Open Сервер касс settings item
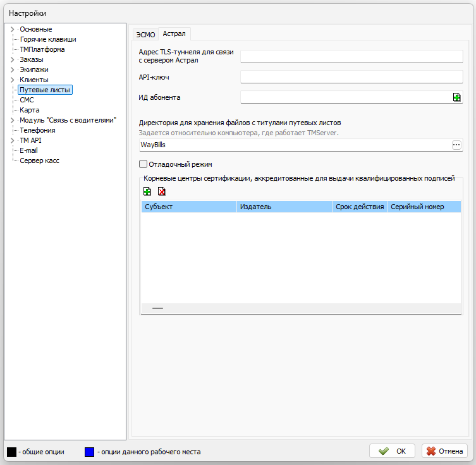This screenshot has width=476, height=465. pyautogui.click(x=39, y=160)
